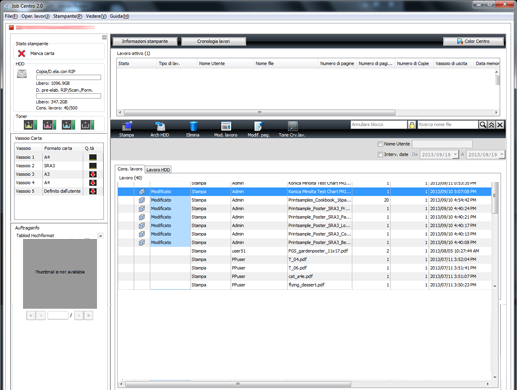Click job list horizontal scrollbar
The height and width of the screenshot is (390, 517).
pyautogui.click(x=238, y=384)
